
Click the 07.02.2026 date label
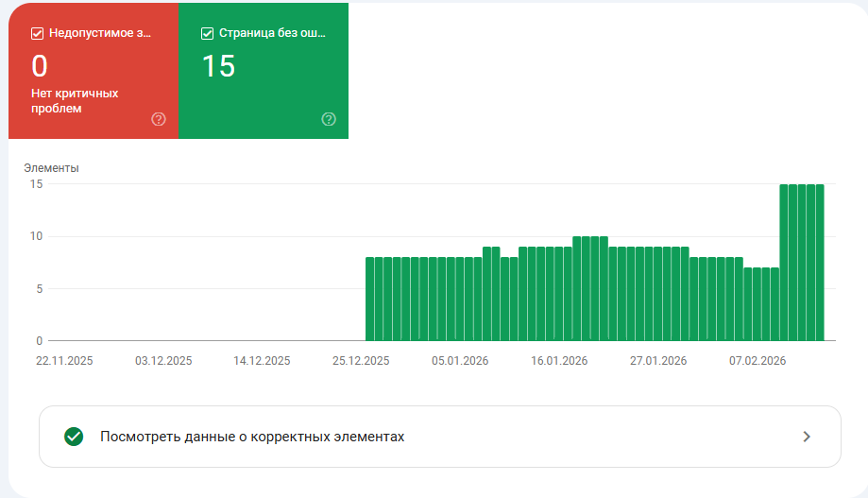(x=757, y=361)
